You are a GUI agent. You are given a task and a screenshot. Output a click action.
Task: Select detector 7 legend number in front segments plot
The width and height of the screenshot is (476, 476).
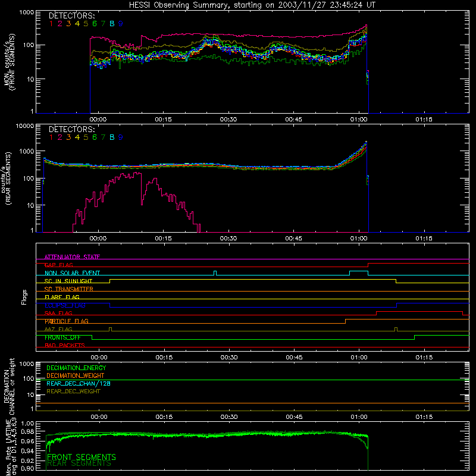(x=103, y=24)
